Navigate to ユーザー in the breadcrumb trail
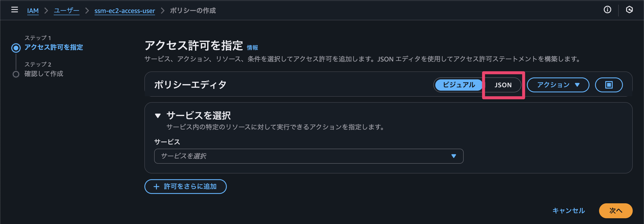This screenshot has height=224, width=644. tap(66, 10)
